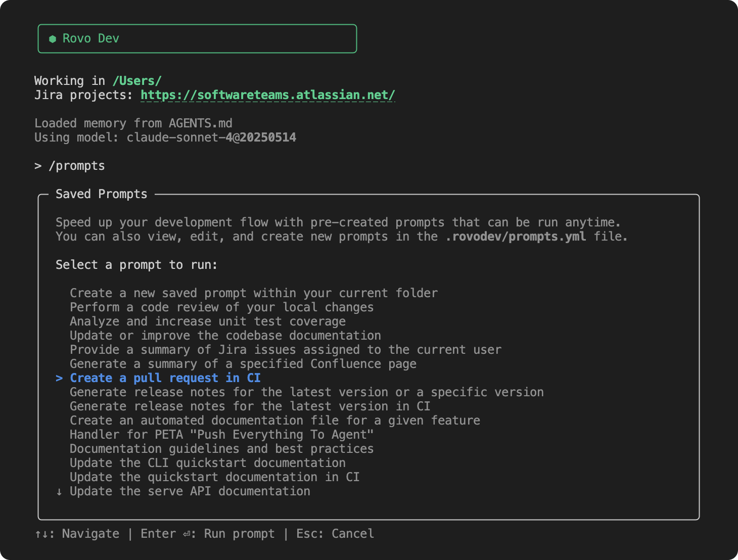Screen dimensions: 738x560
Task: Select 'Update the serve API documentation'
Action: pyautogui.click(x=190, y=491)
